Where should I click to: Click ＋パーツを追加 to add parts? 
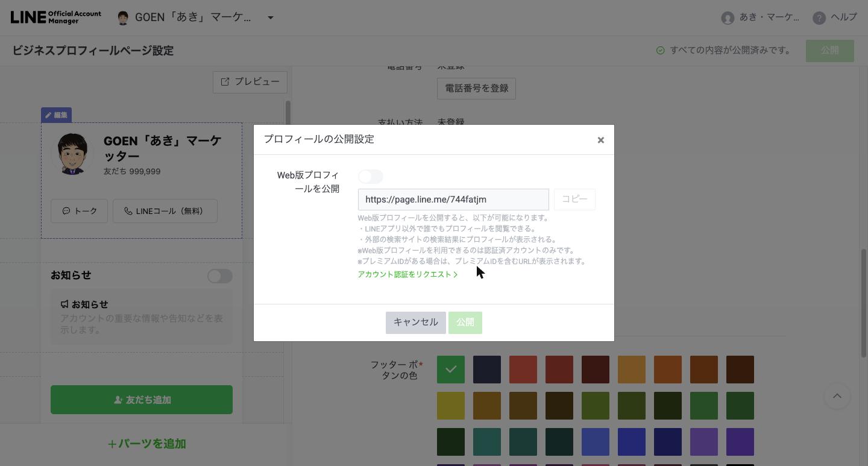[146, 444]
